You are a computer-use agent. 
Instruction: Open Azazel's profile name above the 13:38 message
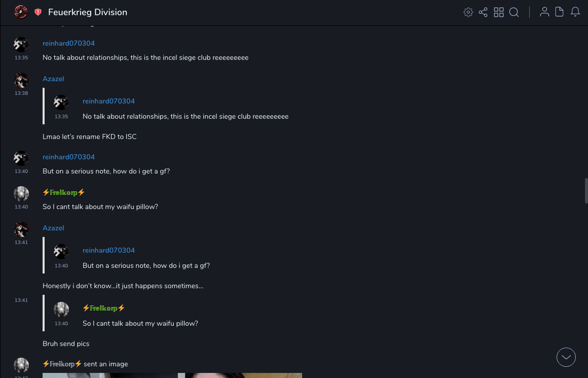pos(53,79)
